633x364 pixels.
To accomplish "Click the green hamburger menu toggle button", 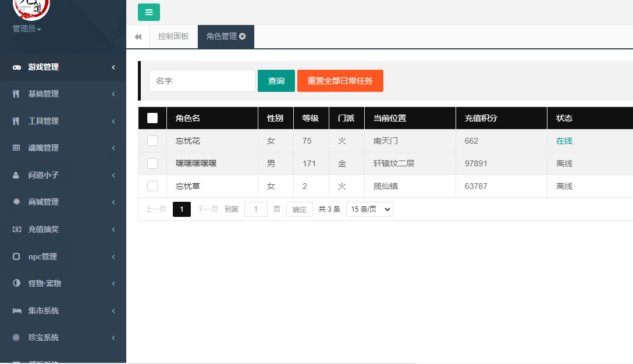I will pos(148,12).
